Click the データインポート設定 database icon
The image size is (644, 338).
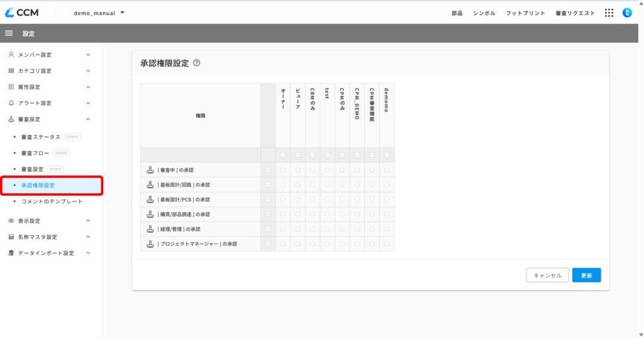click(11, 253)
